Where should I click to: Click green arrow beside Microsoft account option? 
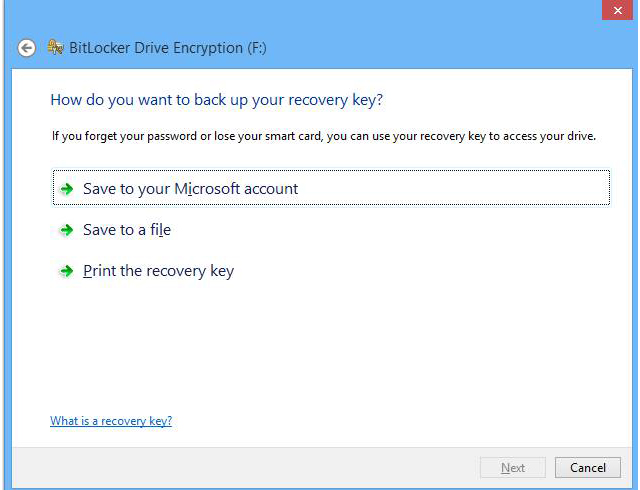[x=67, y=189]
